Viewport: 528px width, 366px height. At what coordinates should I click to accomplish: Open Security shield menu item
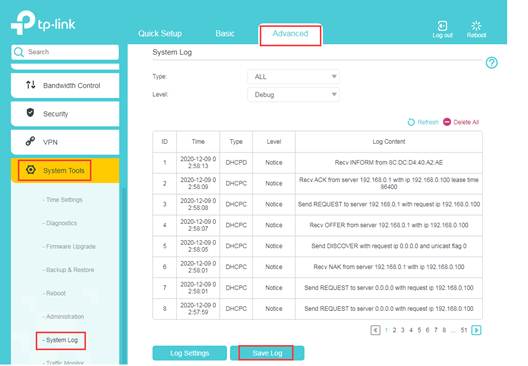(65, 114)
